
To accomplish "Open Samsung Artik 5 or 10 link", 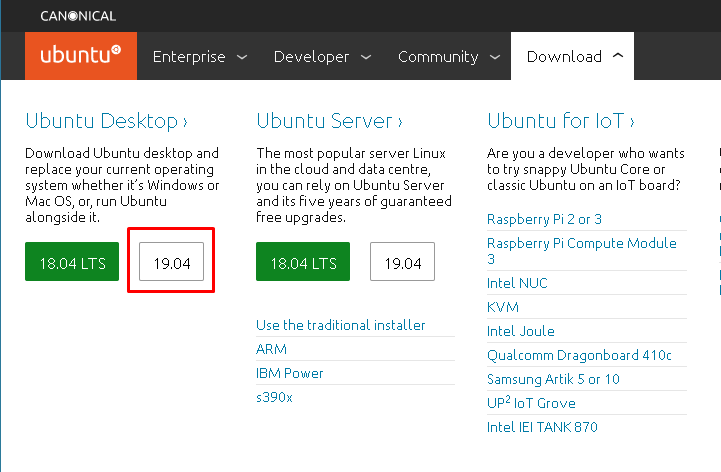I will (554, 379).
